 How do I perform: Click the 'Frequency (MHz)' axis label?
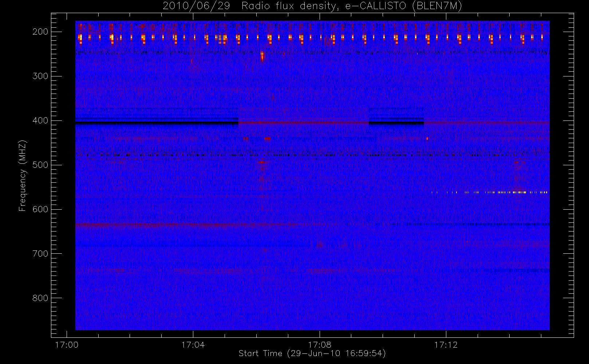pyautogui.click(x=23, y=175)
